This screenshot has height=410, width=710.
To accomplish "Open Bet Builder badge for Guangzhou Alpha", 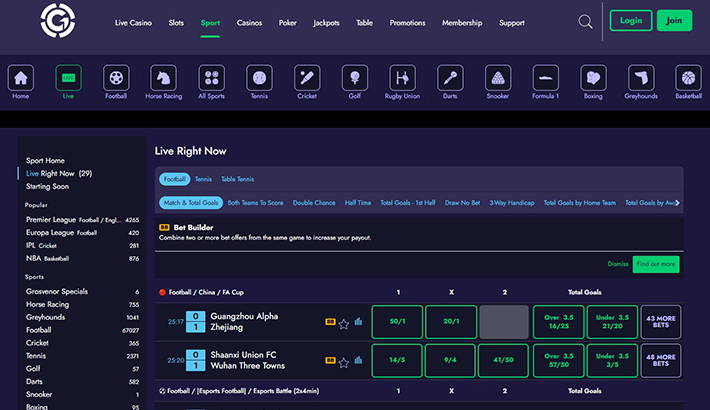I will pos(330,322).
